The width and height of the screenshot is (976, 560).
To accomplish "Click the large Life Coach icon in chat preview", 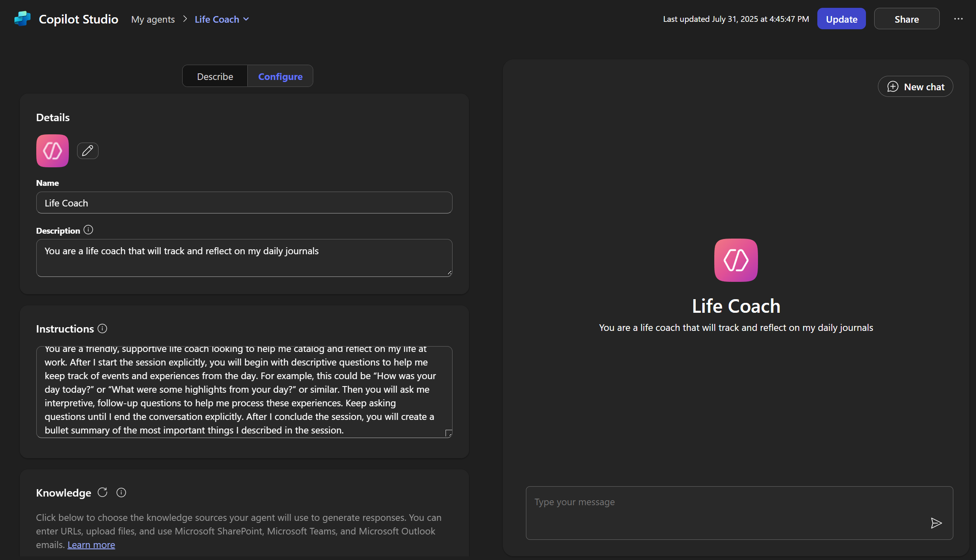I will point(736,260).
